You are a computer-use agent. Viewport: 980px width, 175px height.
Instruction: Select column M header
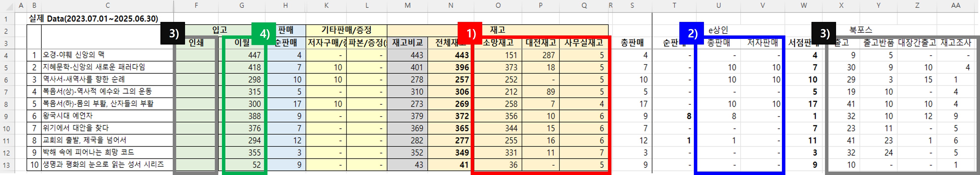(407, 5)
